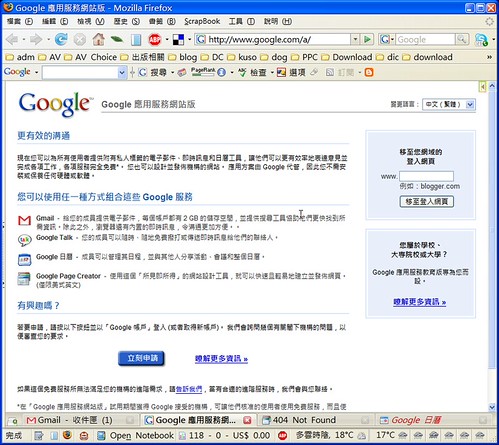Click the Skype-like icon at toolbar right end

[x=481, y=40]
